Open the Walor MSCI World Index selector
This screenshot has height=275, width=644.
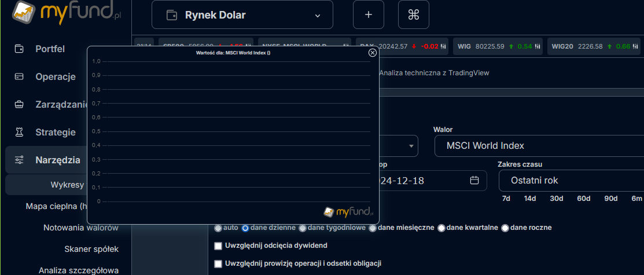(538, 146)
